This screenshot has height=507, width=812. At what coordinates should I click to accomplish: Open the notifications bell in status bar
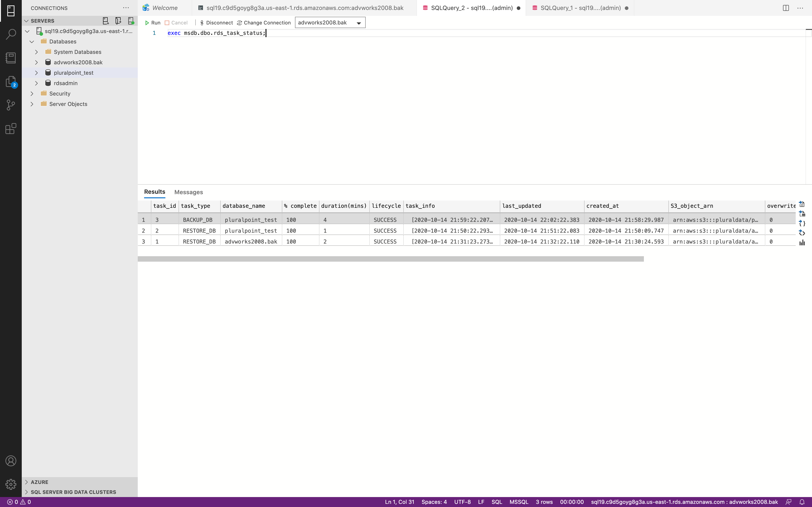[x=802, y=502]
